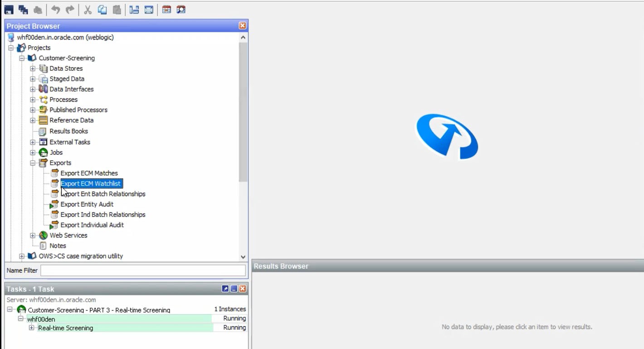The width and height of the screenshot is (644, 349).
Task: Click the Staged Data icon
Action: pyautogui.click(x=43, y=79)
